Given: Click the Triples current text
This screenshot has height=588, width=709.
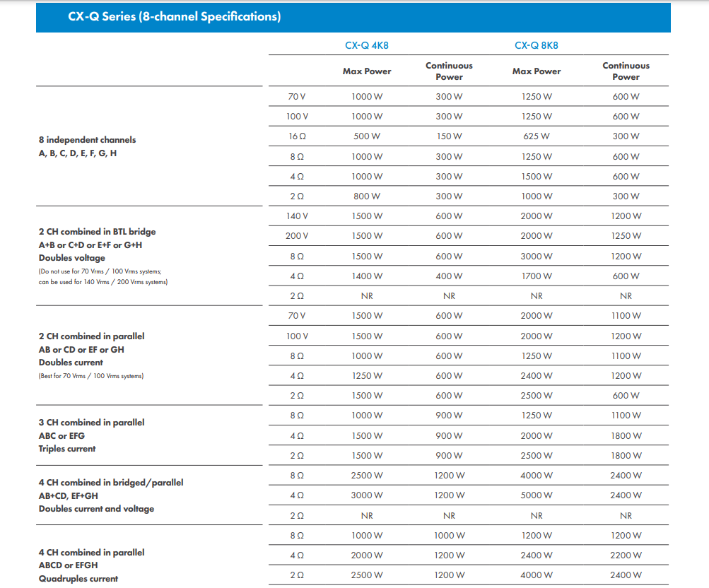Looking at the screenshot, I should pos(67,449).
